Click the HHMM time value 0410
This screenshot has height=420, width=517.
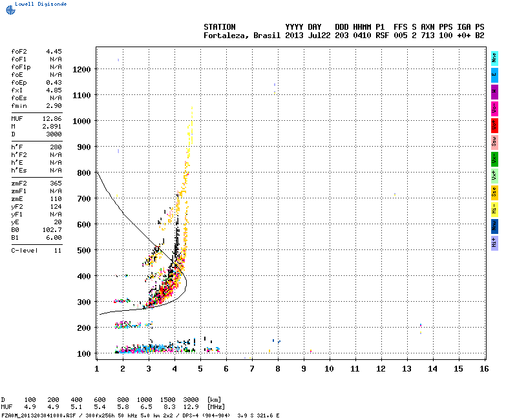362,36
